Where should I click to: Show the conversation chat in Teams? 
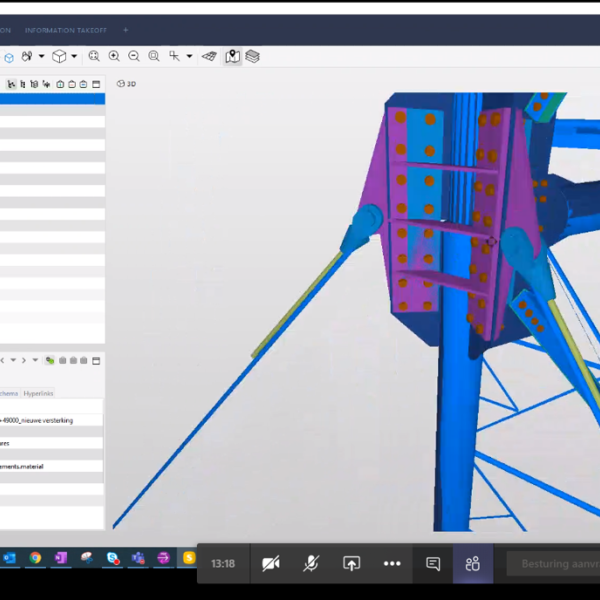433,564
